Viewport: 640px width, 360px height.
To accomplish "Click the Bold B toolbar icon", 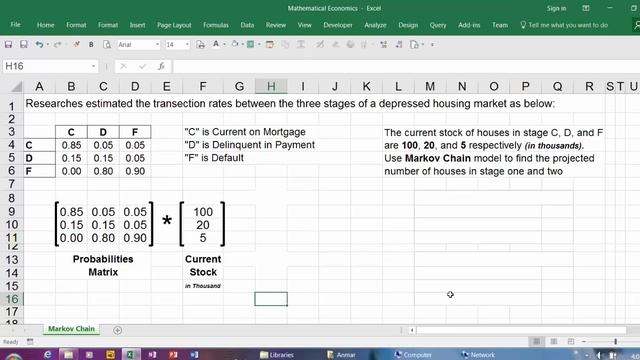I will [x=91, y=44].
